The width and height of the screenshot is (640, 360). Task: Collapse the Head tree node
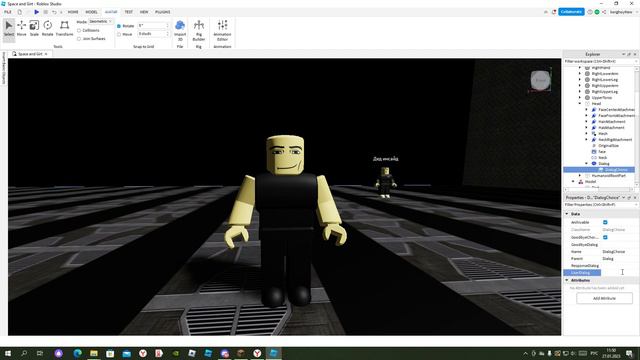pos(580,104)
